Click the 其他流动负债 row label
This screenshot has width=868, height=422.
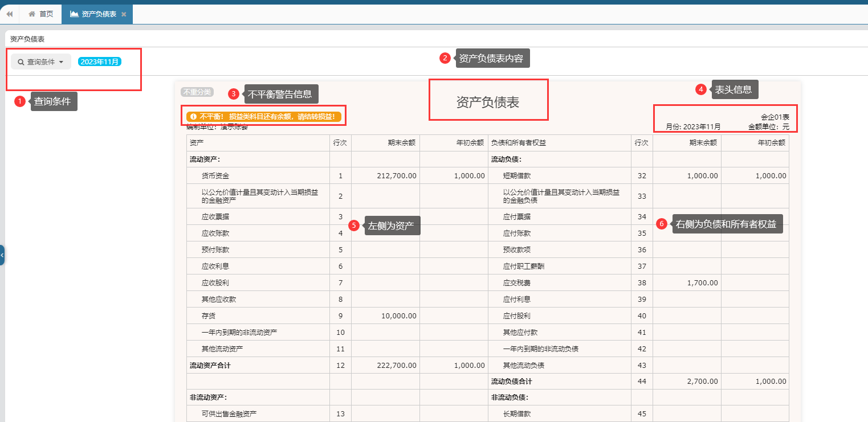(x=524, y=365)
